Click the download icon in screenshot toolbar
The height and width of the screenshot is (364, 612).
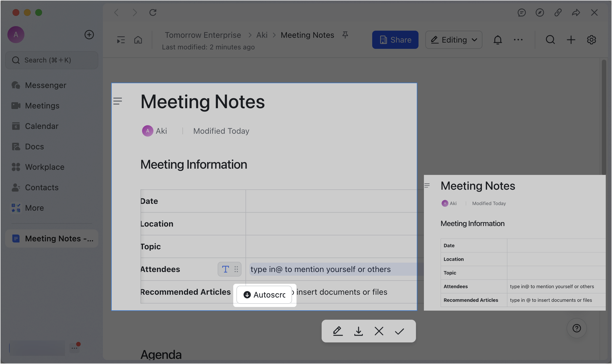tap(359, 331)
